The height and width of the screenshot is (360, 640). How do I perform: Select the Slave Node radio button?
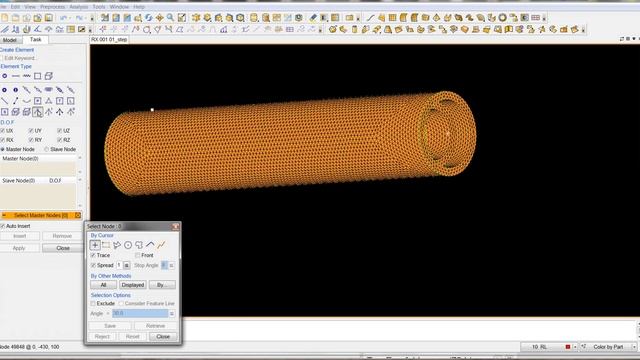[46, 149]
